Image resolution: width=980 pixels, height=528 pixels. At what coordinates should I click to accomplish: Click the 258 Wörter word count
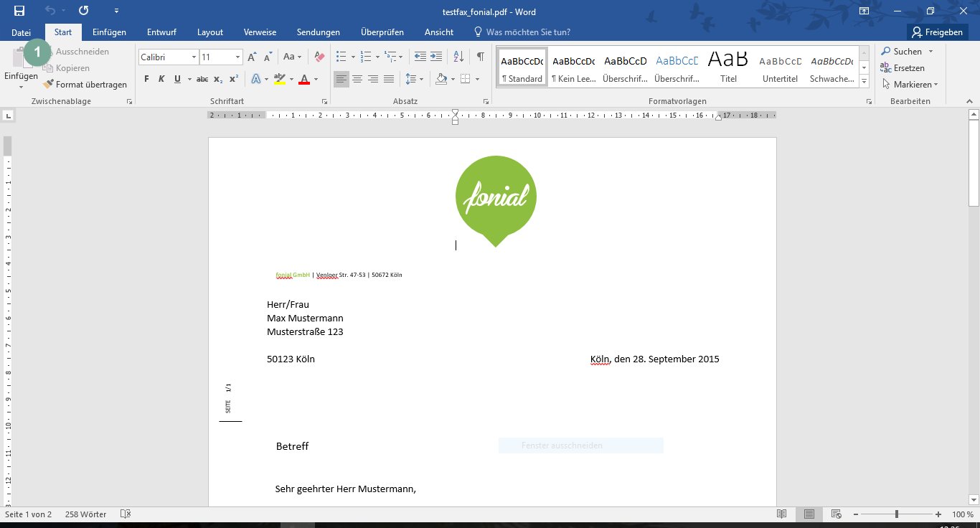[x=85, y=514]
